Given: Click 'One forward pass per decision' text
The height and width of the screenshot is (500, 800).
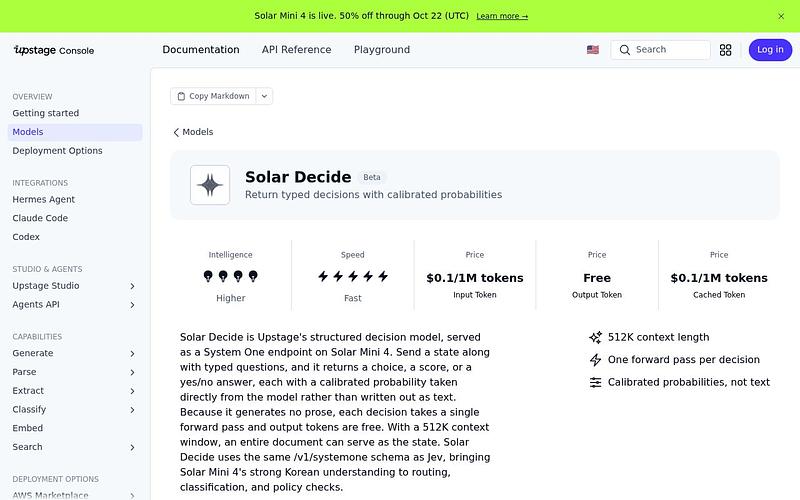Looking at the screenshot, I should (x=684, y=360).
